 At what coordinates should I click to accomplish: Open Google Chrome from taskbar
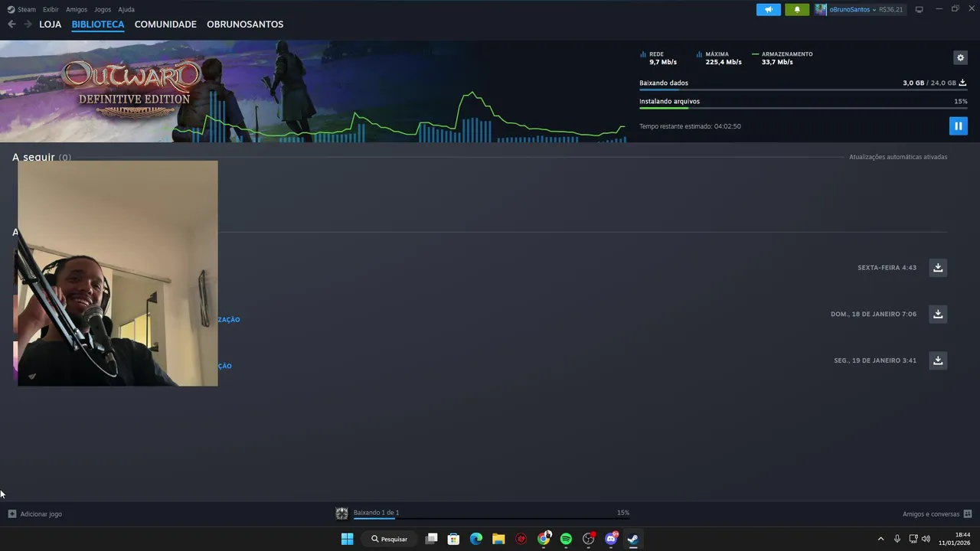click(x=544, y=539)
